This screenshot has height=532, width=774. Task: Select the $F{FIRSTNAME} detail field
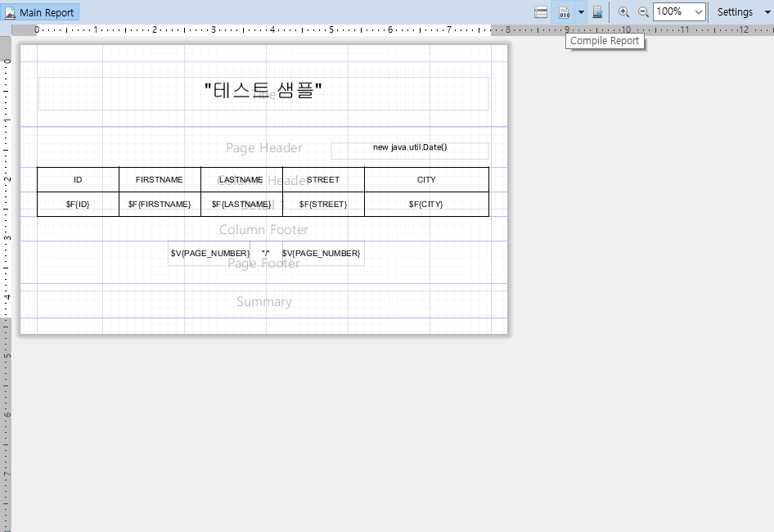pyautogui.click(x=160, y=204)
